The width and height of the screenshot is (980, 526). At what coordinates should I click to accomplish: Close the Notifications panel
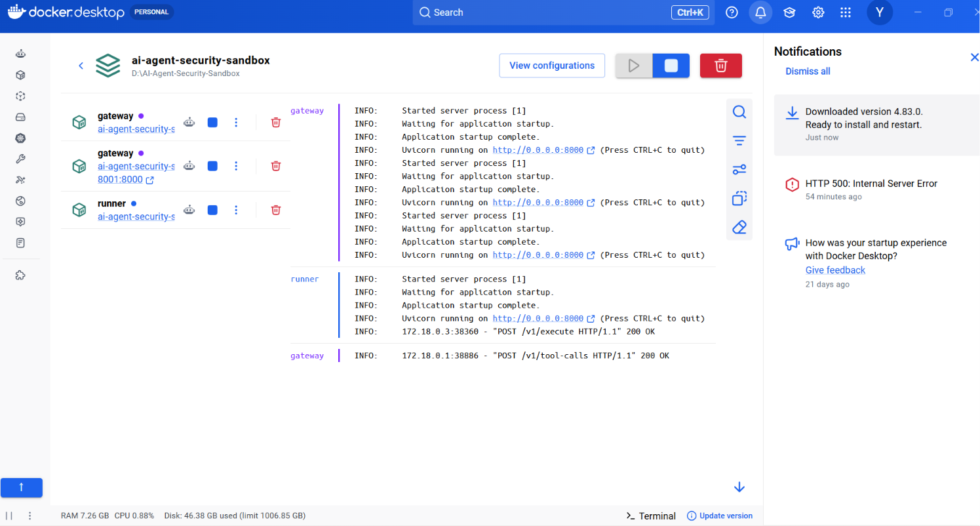[974, 58]
